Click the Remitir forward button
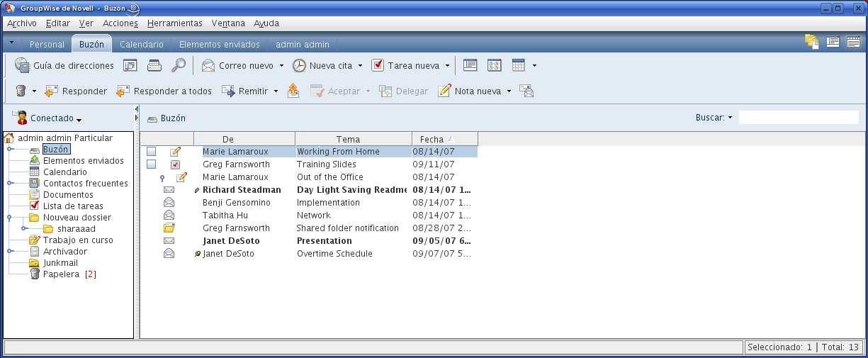The image size is (868, 358). click(245, 91)
